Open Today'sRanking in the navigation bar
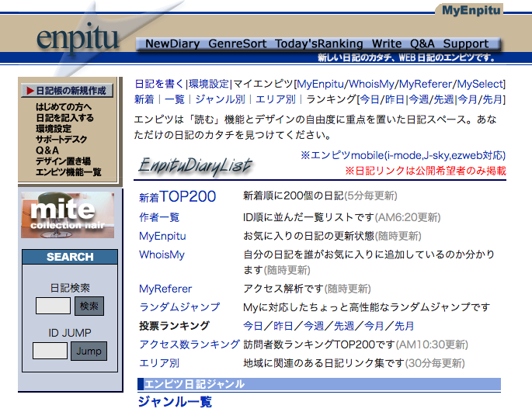This screenshot has height=412, width=532. point(319,43)
